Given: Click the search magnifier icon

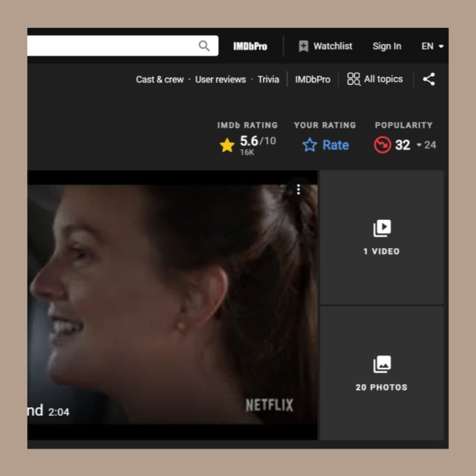Looking at the screenshot, I should tap(204, 46).
